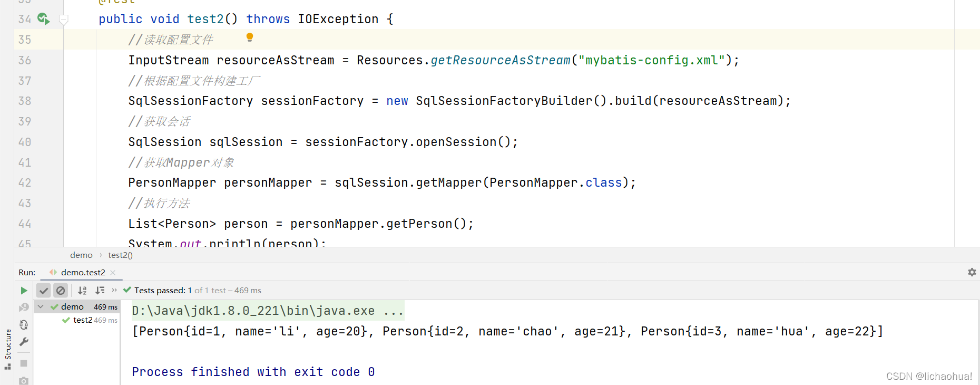
Task: Toggle auto-test rerun icon
Action: coord(24,325)
